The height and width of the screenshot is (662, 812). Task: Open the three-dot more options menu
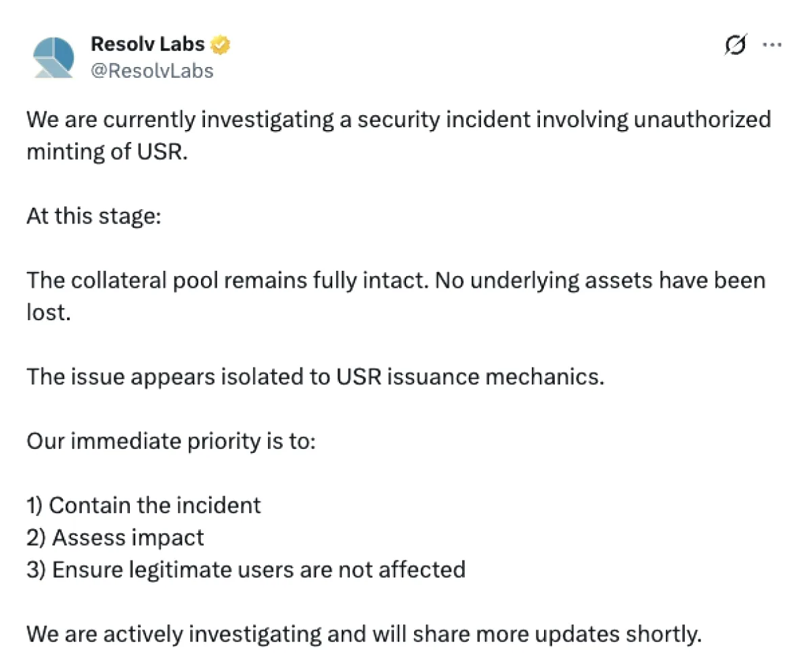pos(772,45)
